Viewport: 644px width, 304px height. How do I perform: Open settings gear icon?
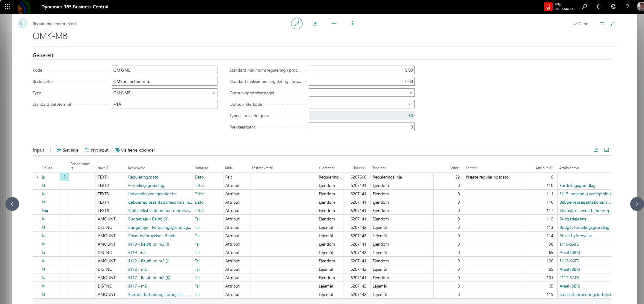(x=613, y=7)
